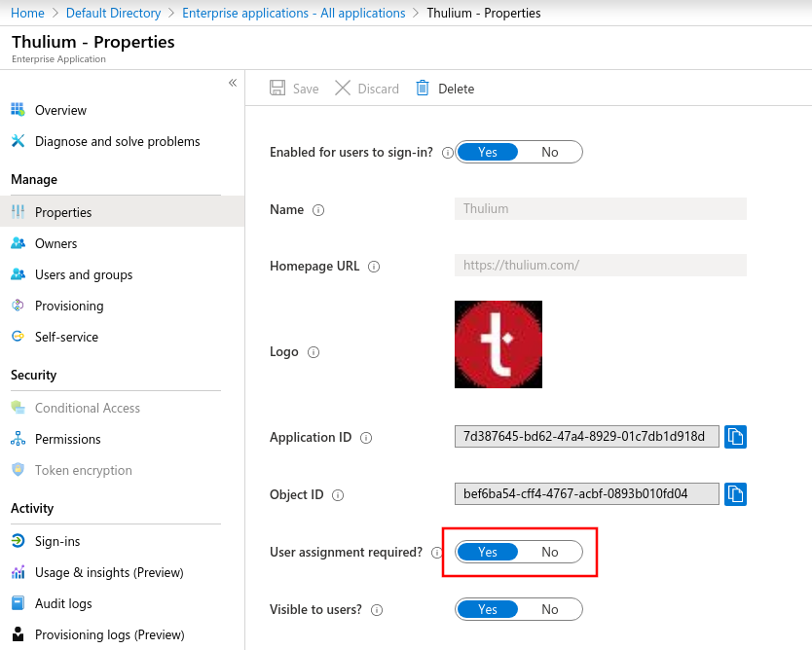Image resolution: width=812 pixels, height=650 pixels.
Task: Show info for Enabled for users to sign-in
Action: [448, 153]
